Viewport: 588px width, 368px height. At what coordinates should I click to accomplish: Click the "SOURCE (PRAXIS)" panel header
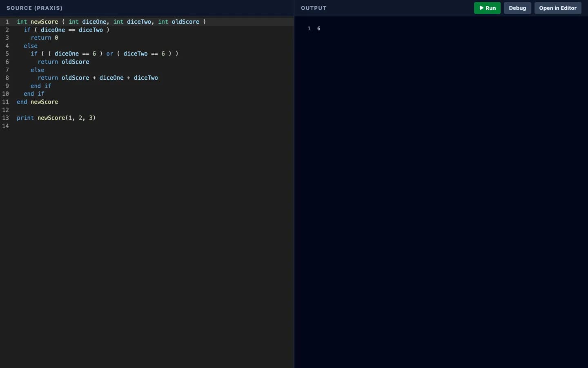pyautogui.click(x=35, y=8)
